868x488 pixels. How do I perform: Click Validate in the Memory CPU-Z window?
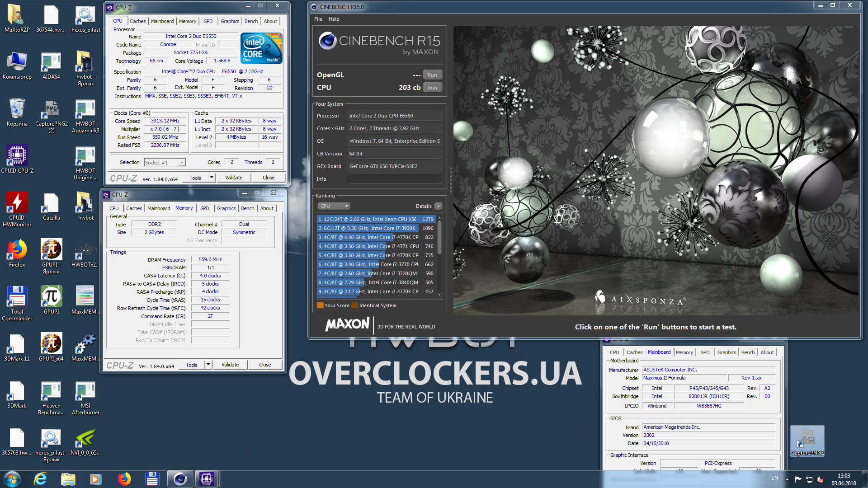tap(230, 365)
